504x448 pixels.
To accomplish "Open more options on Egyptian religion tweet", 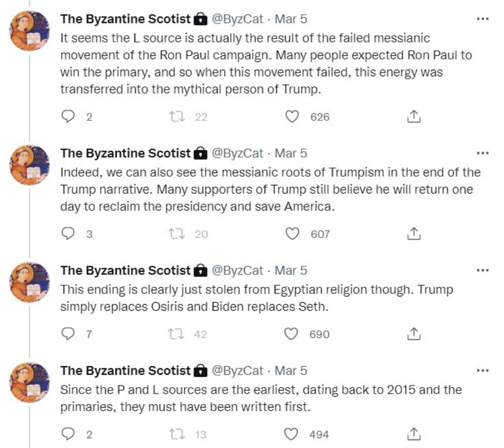I will [482, 270].
